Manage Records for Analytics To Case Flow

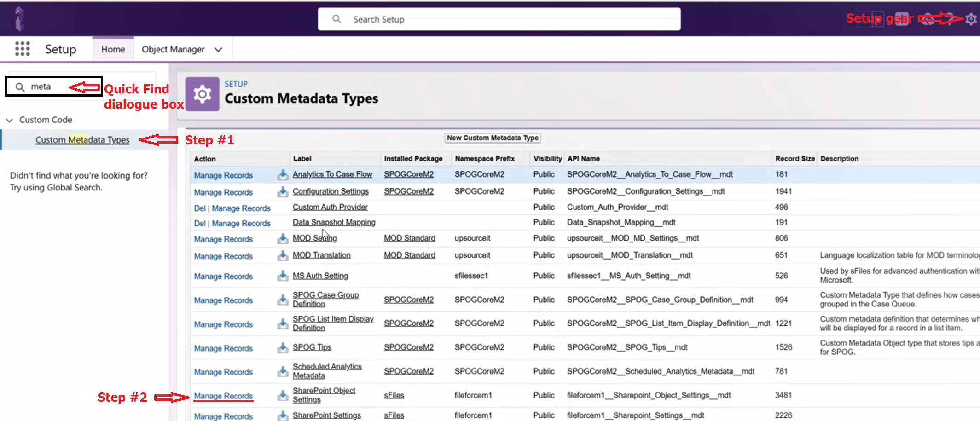[223, 175]
